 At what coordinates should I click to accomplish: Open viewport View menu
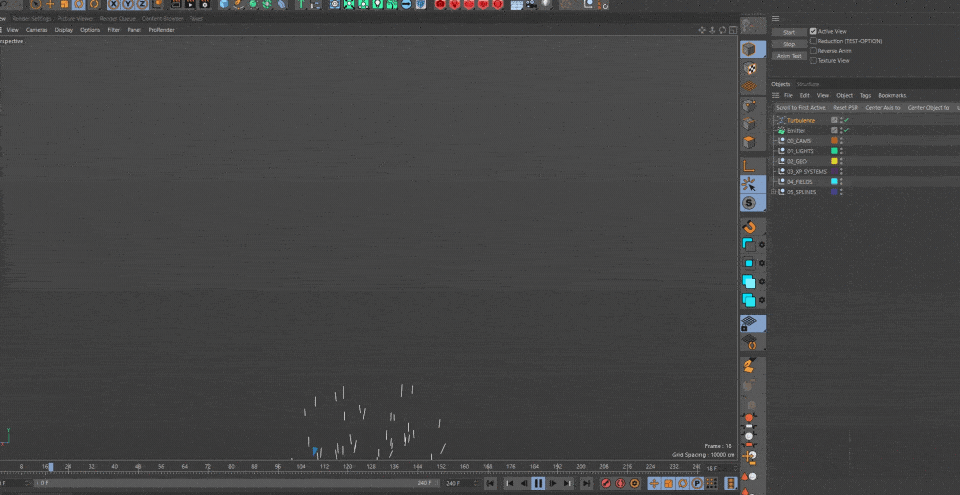tap(12, 29)
